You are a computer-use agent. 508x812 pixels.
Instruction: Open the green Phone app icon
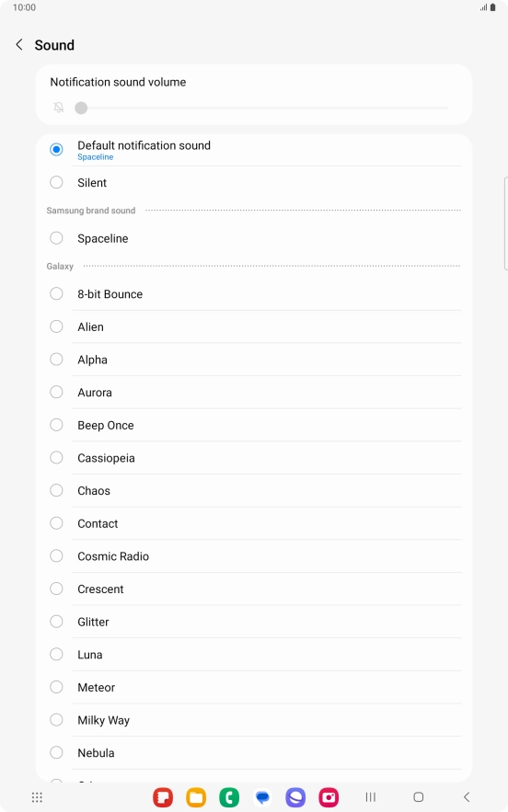click(229, 797)
